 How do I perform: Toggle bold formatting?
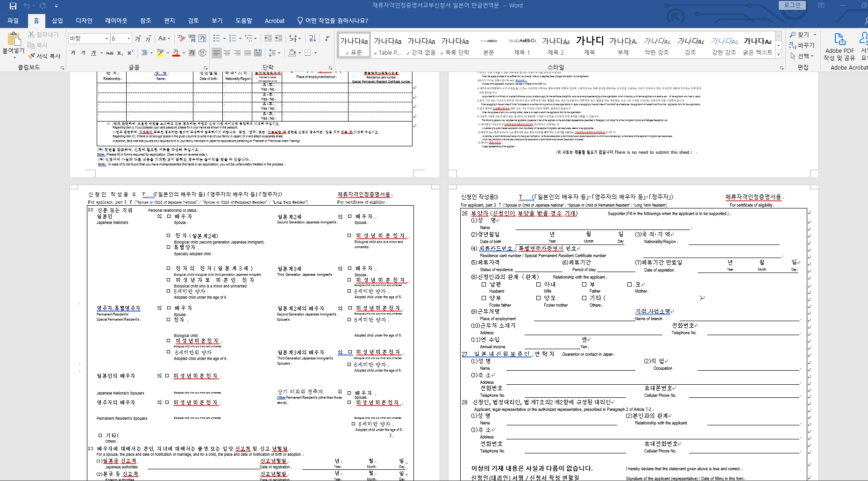point(73,53)
